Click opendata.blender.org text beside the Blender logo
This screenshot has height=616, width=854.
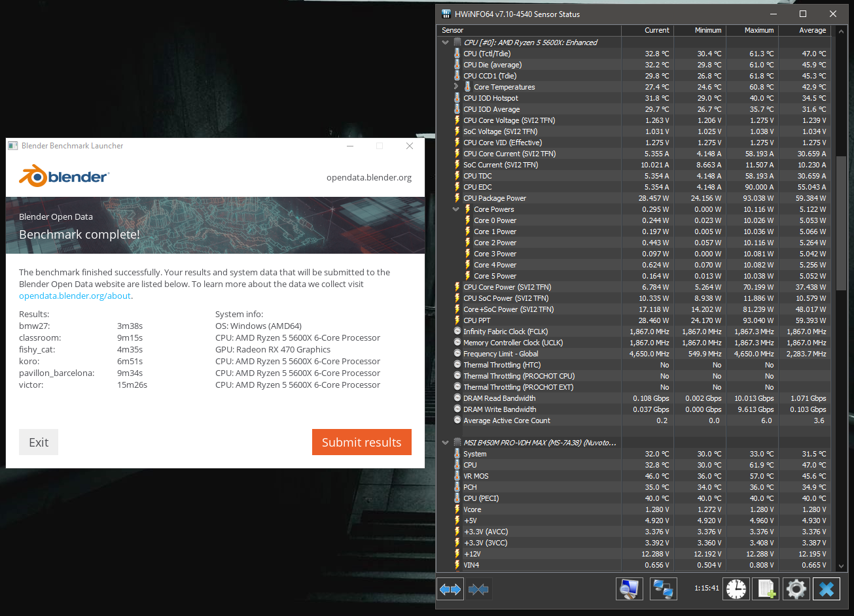coord(369,177)
